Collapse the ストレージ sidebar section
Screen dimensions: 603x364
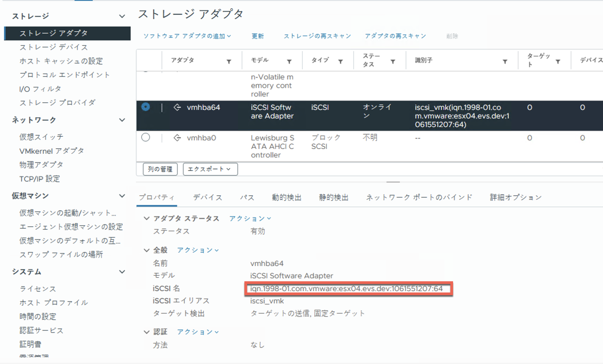click(122, 16)
